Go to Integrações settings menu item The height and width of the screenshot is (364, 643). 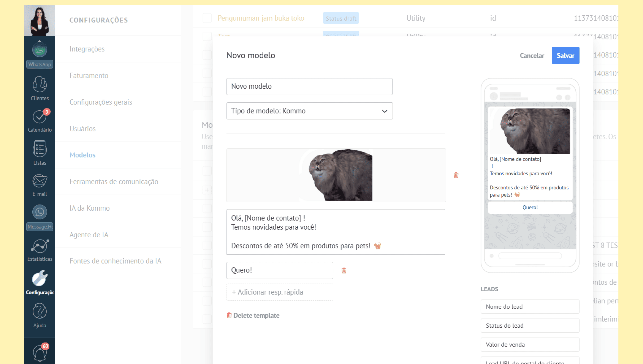87,49
